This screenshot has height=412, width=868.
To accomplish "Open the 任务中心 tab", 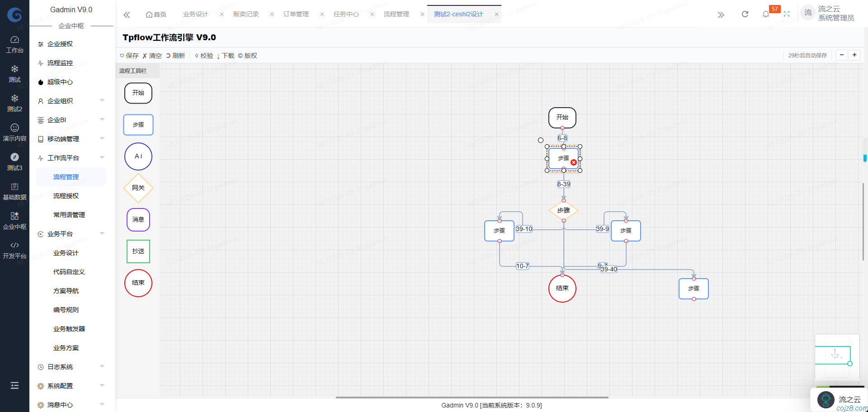I will (346, 14).
